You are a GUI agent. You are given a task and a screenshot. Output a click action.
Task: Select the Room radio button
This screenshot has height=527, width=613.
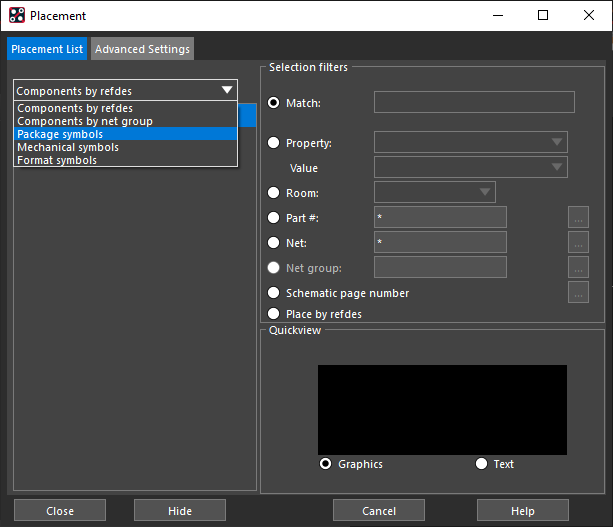point(273,193)
